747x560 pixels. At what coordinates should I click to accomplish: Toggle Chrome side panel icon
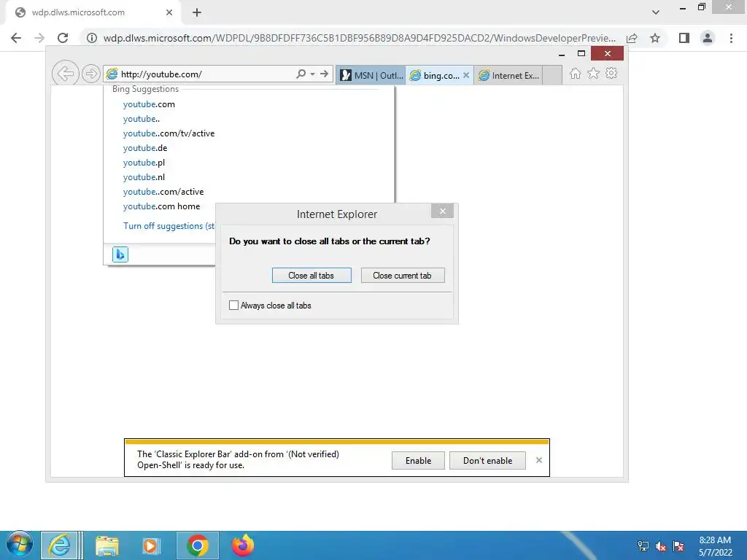(684, 38)
